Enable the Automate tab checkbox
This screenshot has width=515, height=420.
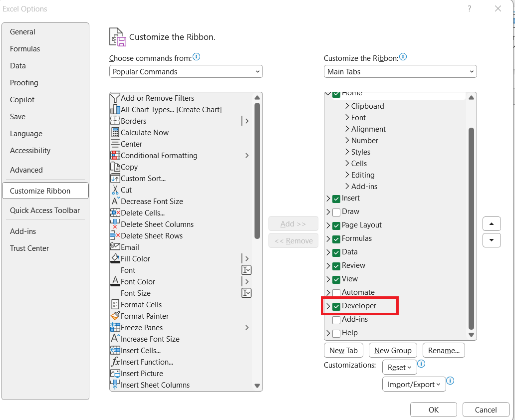pos(336,293)
